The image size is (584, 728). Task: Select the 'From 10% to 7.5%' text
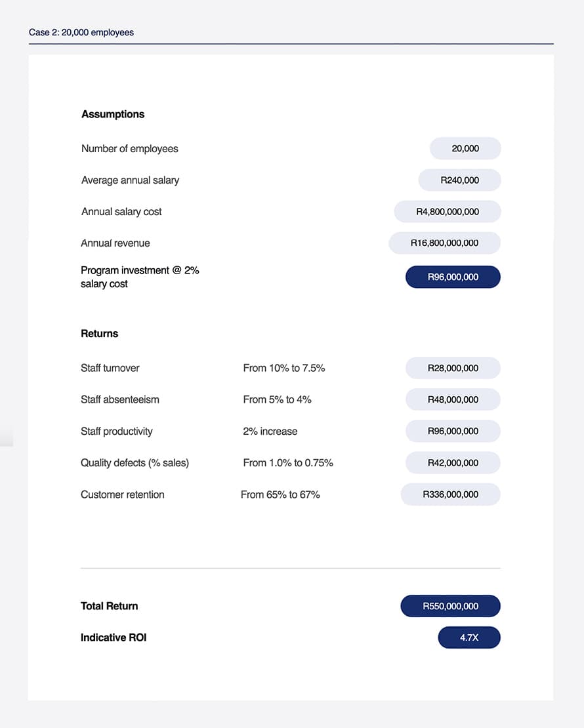pos(283,368)
